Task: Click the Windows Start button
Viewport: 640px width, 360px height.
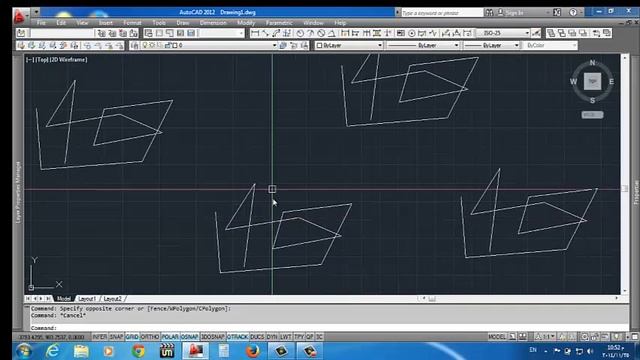Action: coord(24,351)
